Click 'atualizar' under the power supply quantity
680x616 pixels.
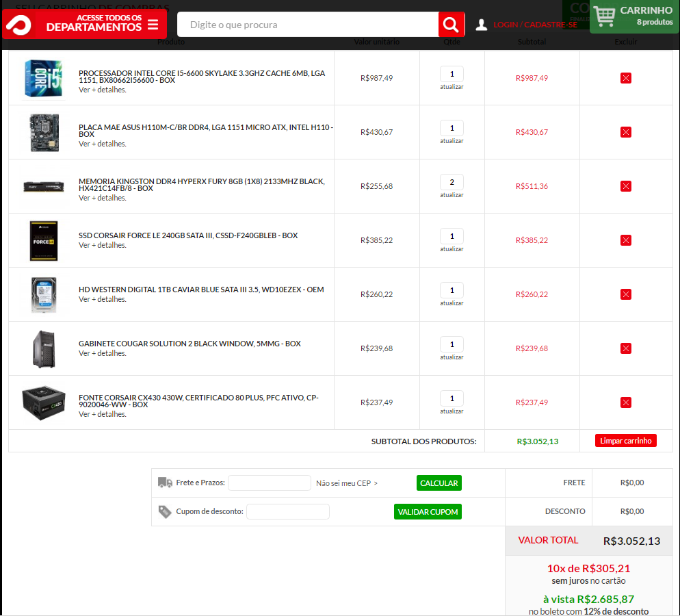(452, 411)
